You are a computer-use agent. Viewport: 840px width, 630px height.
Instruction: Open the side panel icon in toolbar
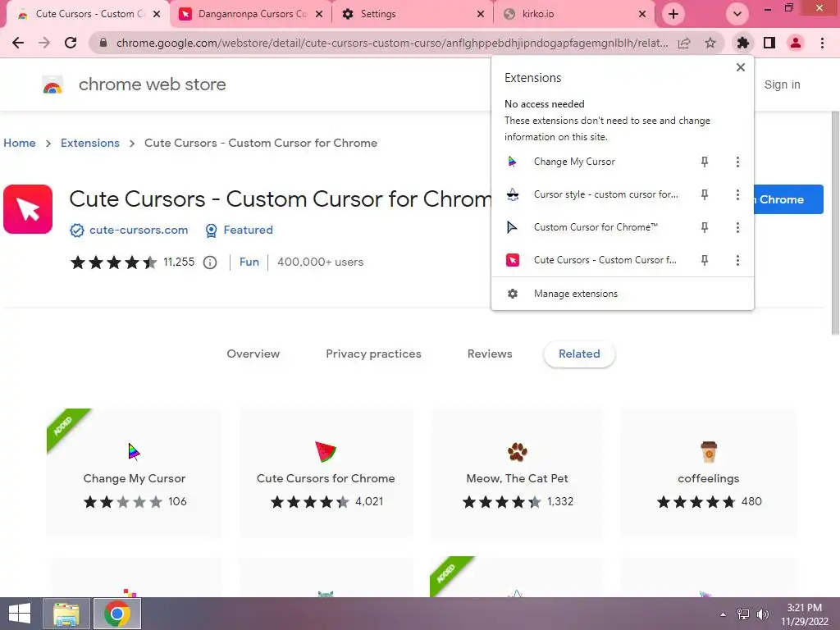click(769, 43)
